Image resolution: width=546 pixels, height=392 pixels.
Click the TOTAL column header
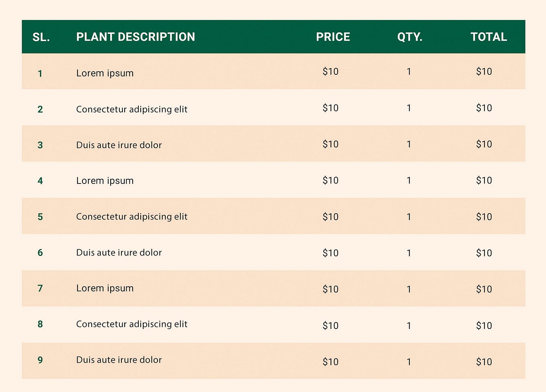pyautogui.click(x=489, y=37)
